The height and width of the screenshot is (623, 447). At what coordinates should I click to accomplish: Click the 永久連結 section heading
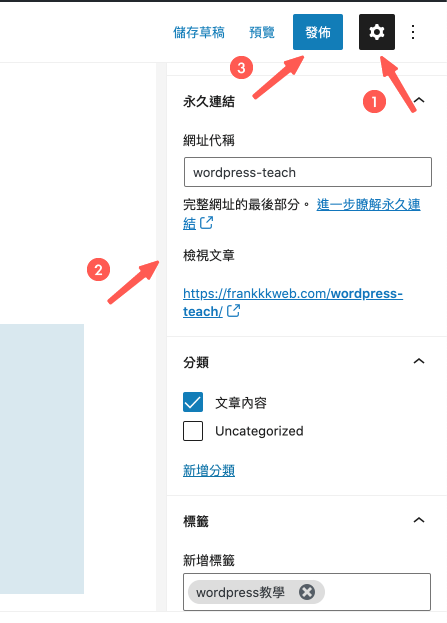point(209,101)
